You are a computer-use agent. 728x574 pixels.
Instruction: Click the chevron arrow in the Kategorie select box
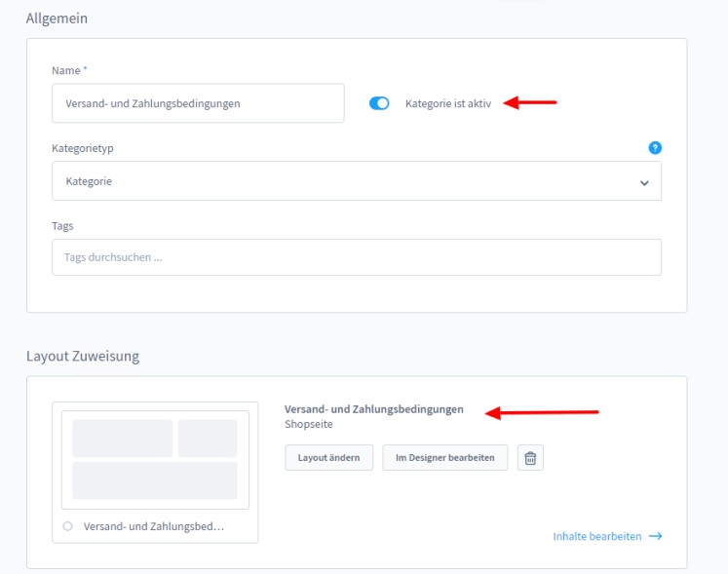pyautogui.click(x=643, y=182)
